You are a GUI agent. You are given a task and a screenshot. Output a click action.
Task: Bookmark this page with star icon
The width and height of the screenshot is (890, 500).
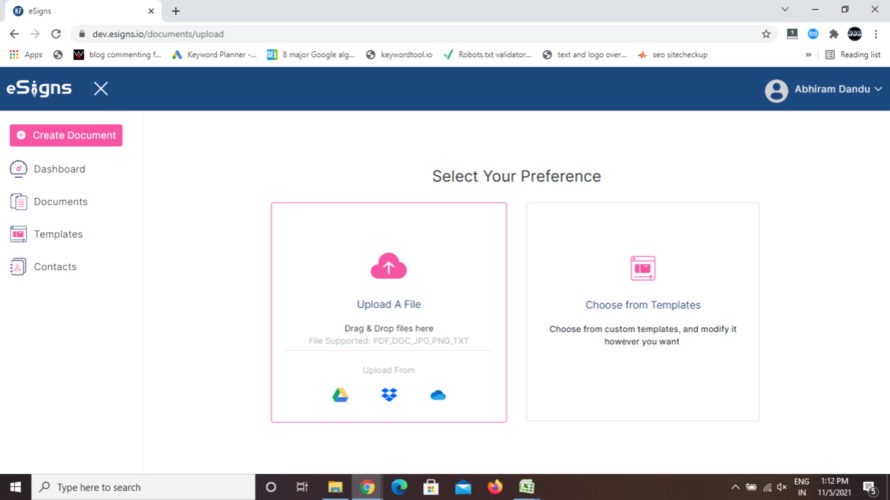click(766, 34)
